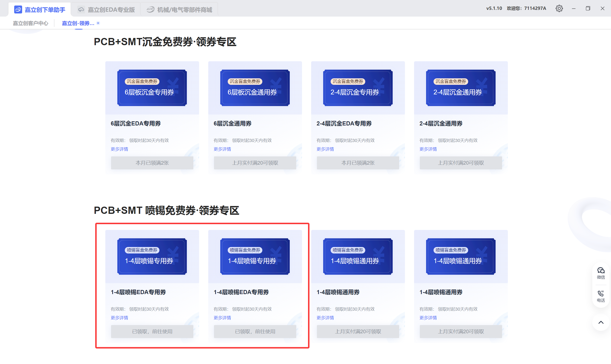Screen dimensions: 611x364
Task: Click 更多详情 under 6层沉金EDA专用券
Action: tap(119, 149)
